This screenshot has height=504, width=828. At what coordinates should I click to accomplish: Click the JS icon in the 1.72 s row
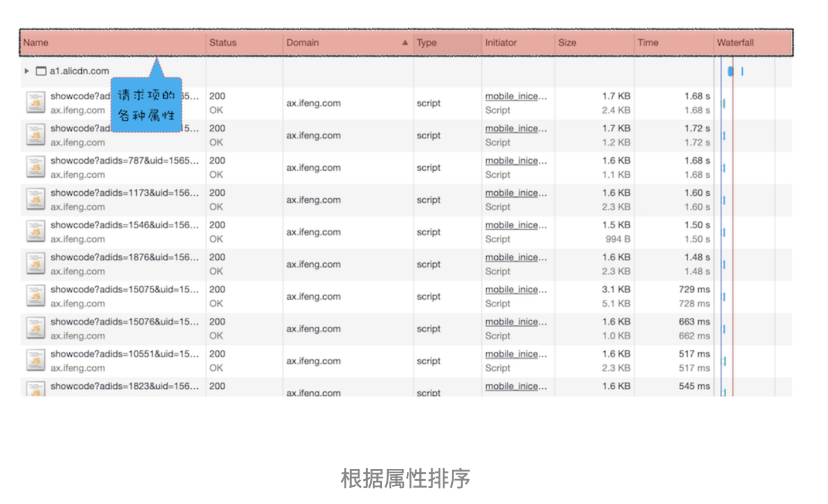[36, 135]
